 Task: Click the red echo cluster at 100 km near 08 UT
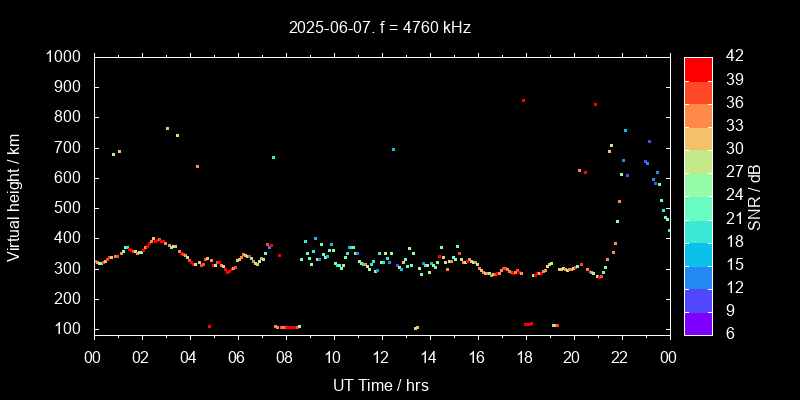287,327
